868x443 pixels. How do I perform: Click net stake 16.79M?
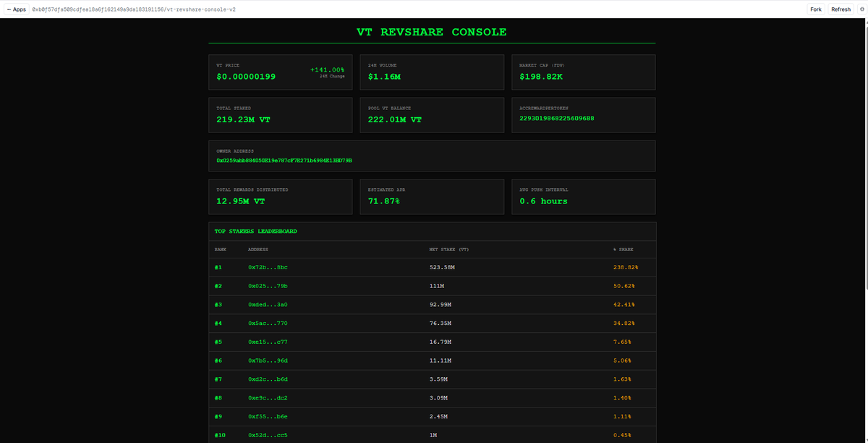click(441, 342)
